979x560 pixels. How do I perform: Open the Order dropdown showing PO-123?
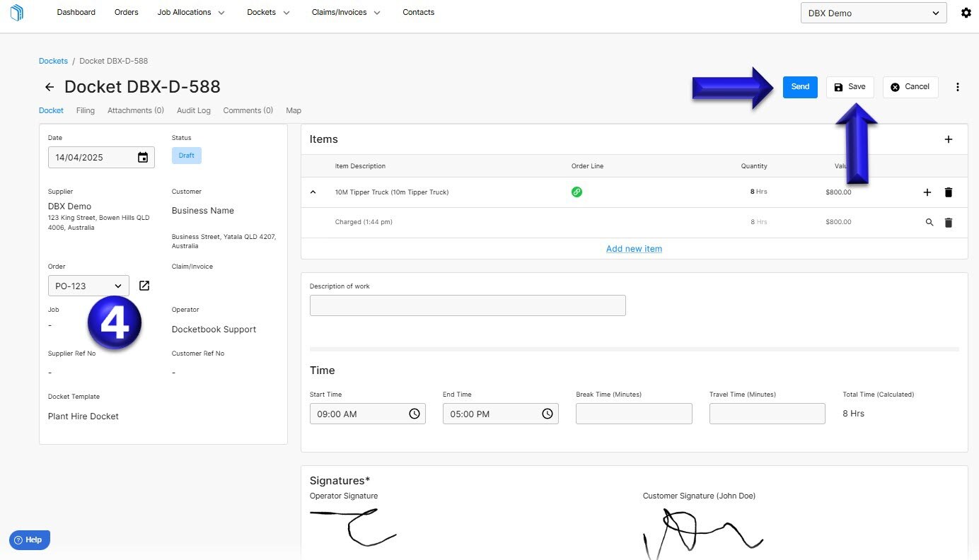click(x=88, y=286)
